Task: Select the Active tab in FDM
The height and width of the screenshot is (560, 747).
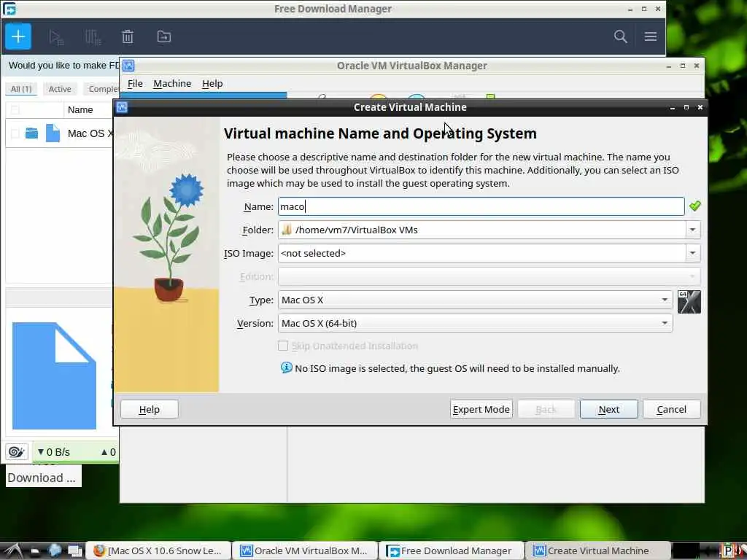Action: point(60,89)
